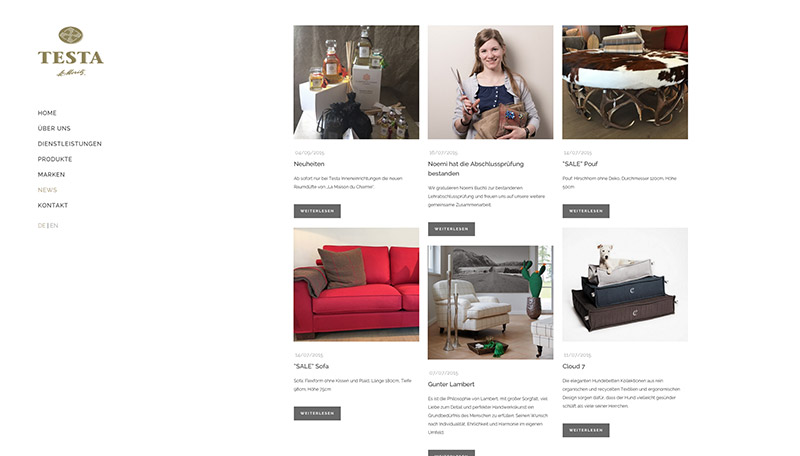Open the Cloud 7 dog bed photo

[625, 285]
